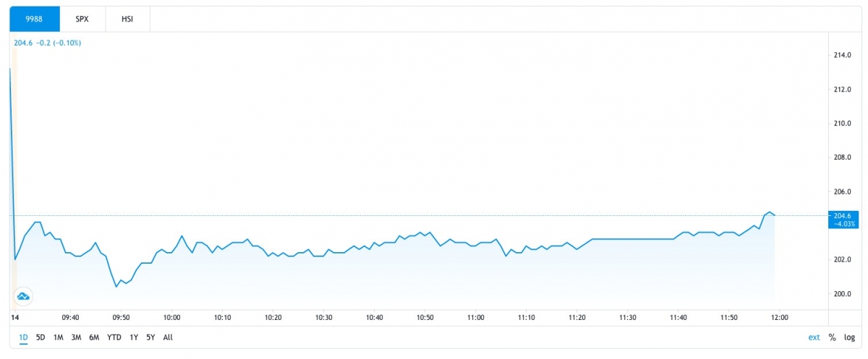Toggle the % percentage scale

pos(833,337)
